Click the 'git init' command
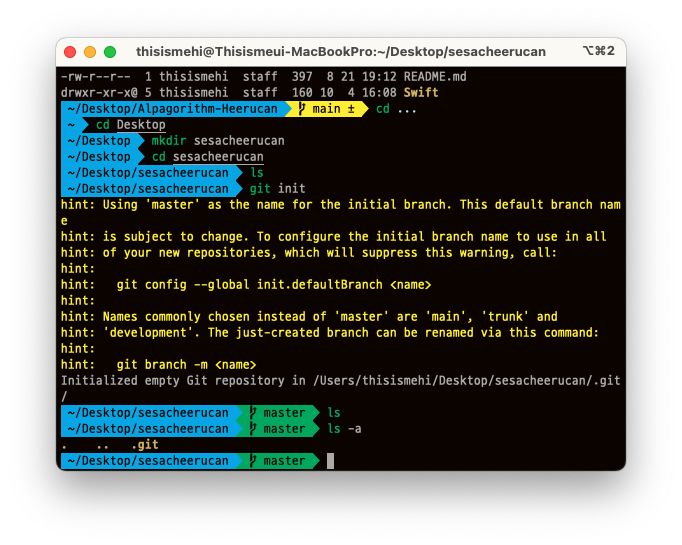This screenshot has width=682, height=545. click(x=277, y=189)
